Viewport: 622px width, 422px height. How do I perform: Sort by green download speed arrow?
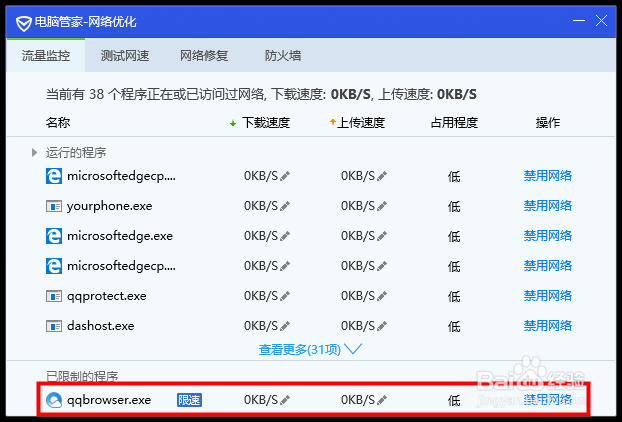pos(233,123)
